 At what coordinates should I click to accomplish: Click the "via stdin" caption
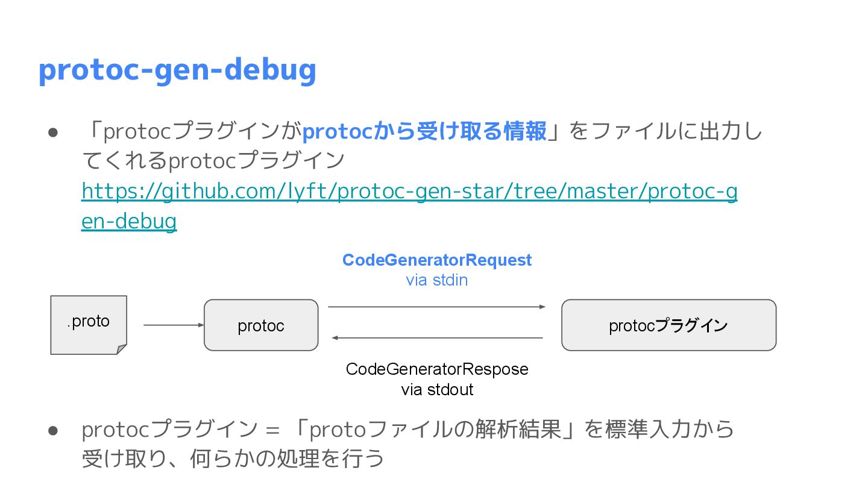click(x=437, y=280)
